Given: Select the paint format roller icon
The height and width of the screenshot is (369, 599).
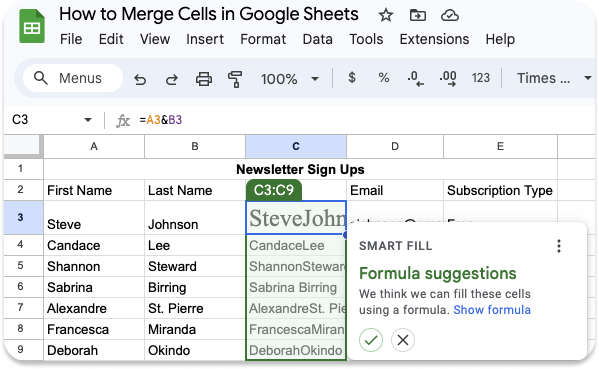Looking at the screenshot, I should 235,79.
